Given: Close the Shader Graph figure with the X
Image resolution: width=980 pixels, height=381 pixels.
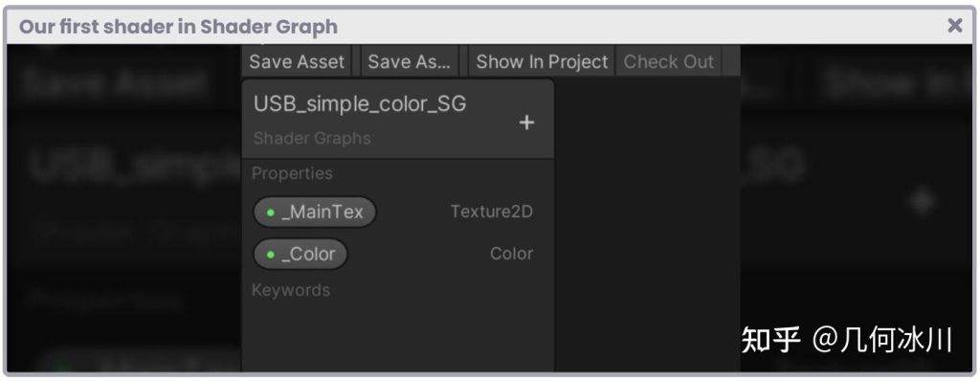Looking at the screenshot, I should point(954,26).
